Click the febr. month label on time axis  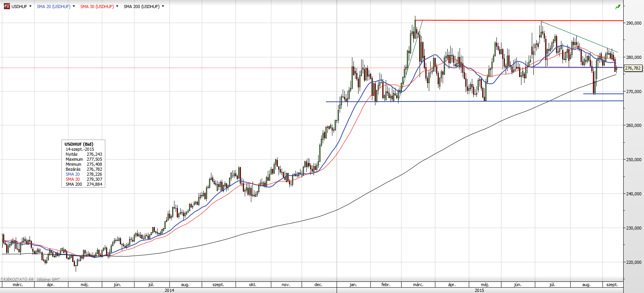(386, 285)
